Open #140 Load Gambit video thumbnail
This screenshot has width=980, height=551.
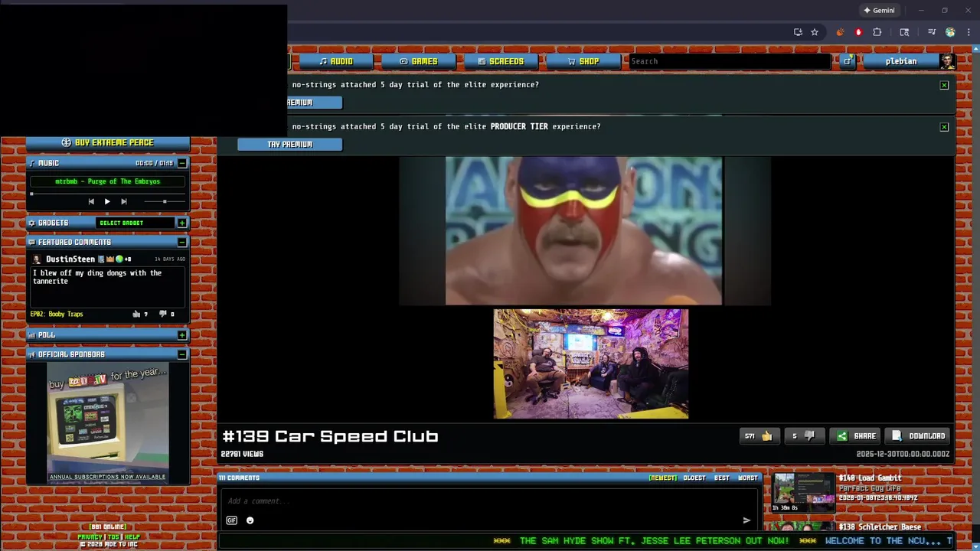pos(803,493)
